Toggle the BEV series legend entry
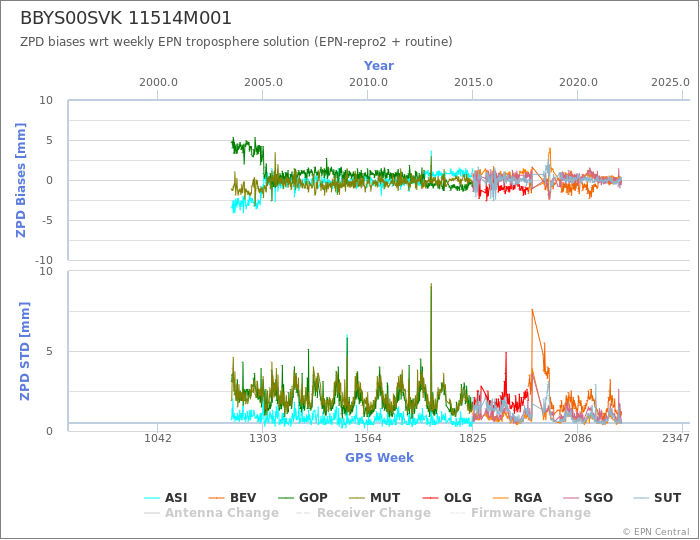The image size is (700, 540). (233, 498)
